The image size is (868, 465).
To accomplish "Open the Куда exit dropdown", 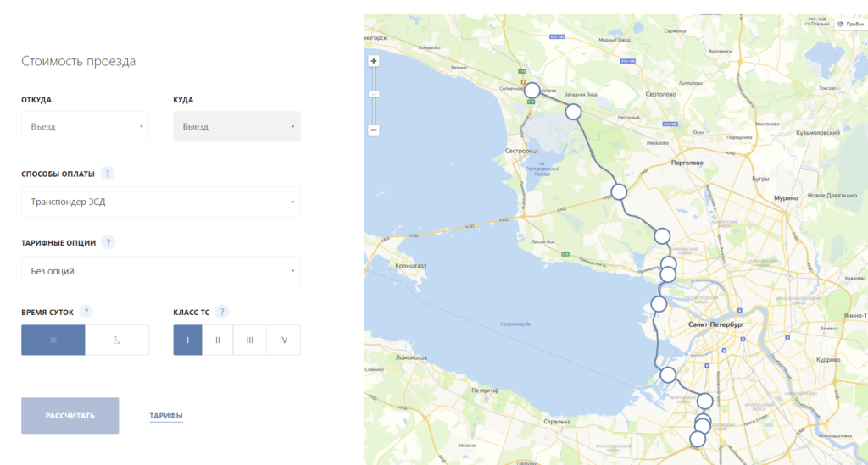I will (236, 127).
